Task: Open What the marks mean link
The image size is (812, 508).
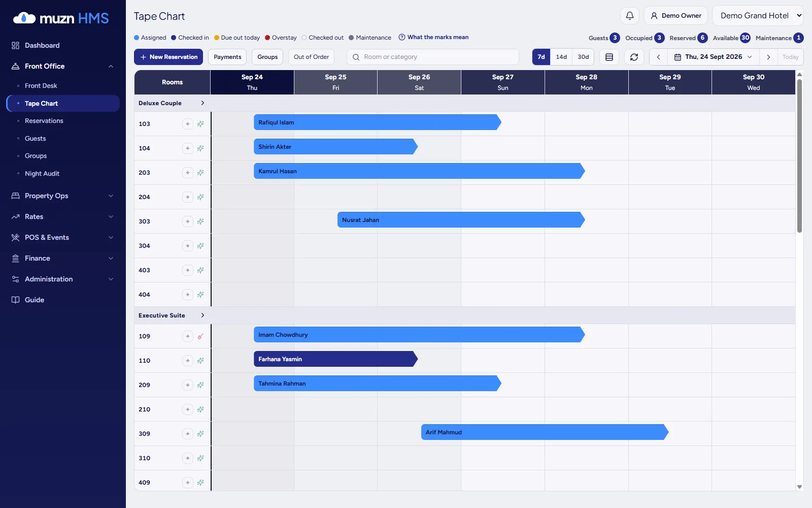Action: pos(433,37)
